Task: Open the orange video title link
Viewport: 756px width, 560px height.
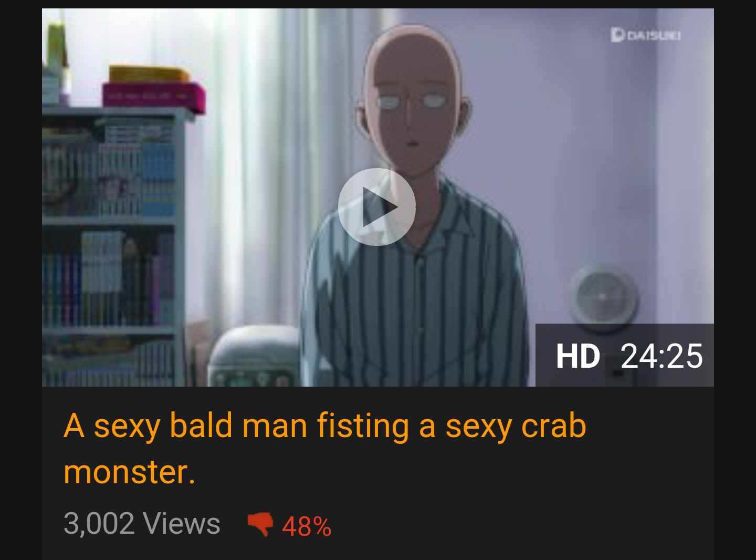Action: [324, 448]
